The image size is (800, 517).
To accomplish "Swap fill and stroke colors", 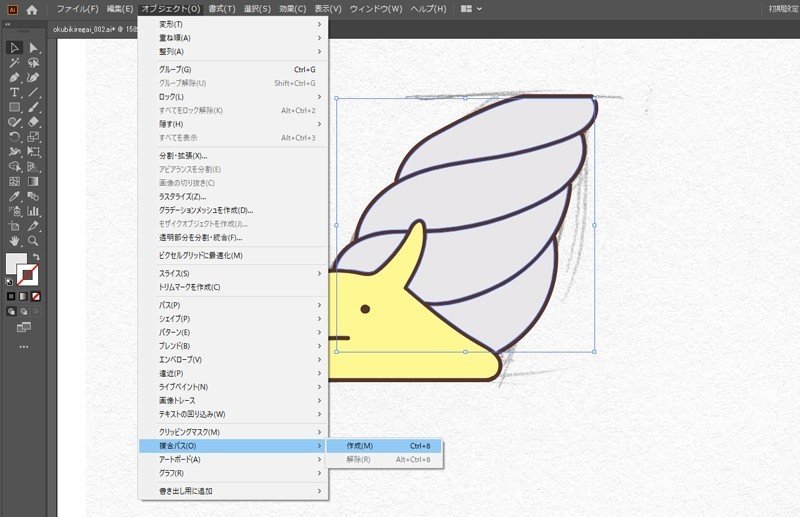I will click(36, 257).
